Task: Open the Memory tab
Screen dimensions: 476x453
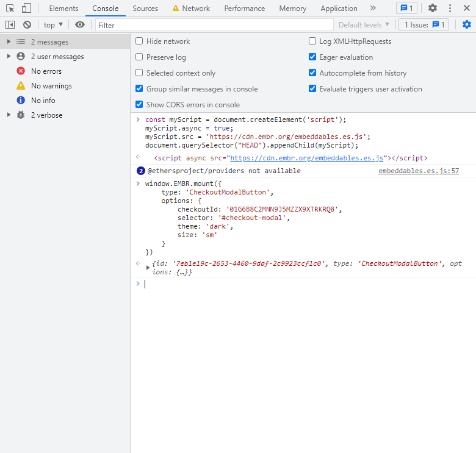Action: (x=293, y=9)
